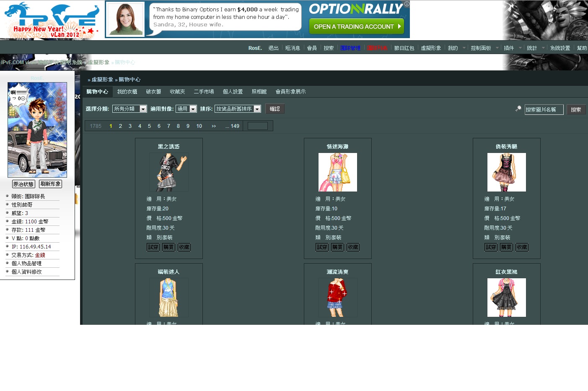
Task: Open the 情迷海灘 outfit image
Action: (x=338, y=172)
